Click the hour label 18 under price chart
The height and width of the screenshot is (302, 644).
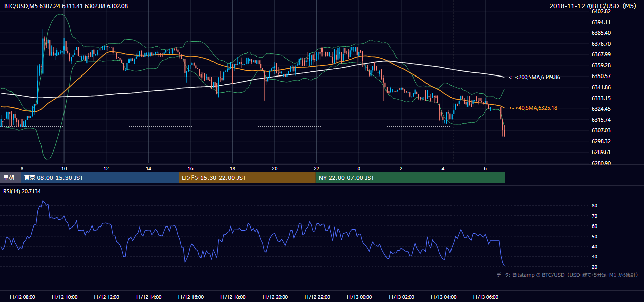[x=232, y=168]
